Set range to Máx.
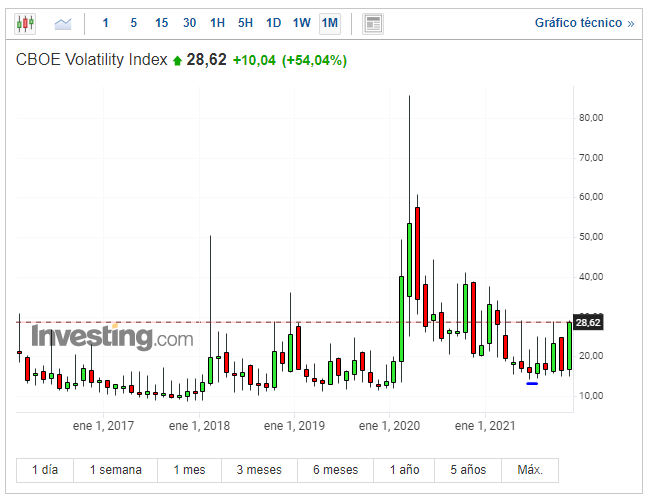 530,470
